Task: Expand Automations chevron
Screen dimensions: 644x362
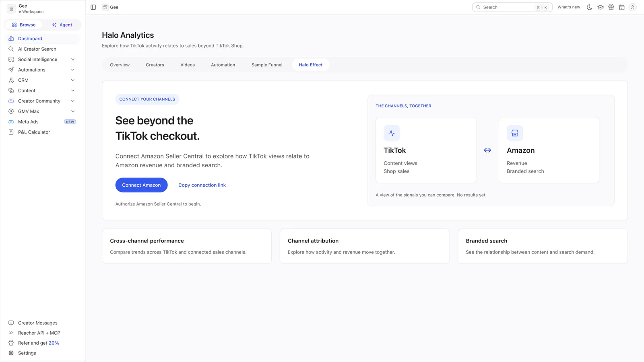Action: (73, 70)
